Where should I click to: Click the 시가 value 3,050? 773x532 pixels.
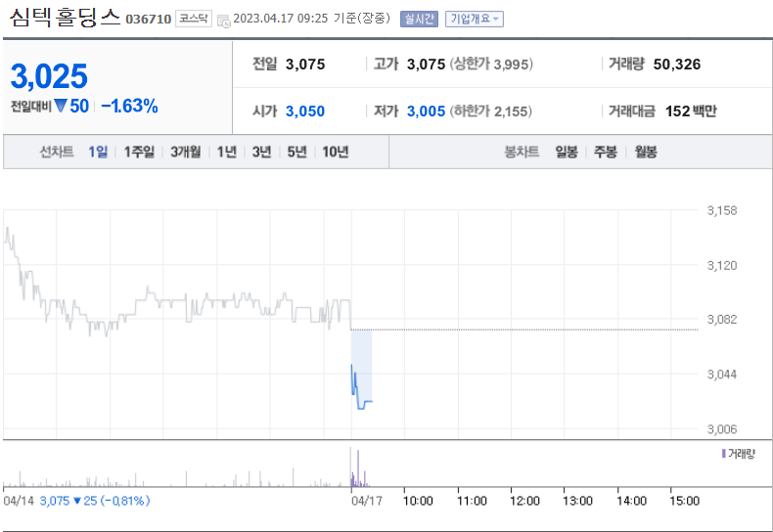click(x=305, y=111)
